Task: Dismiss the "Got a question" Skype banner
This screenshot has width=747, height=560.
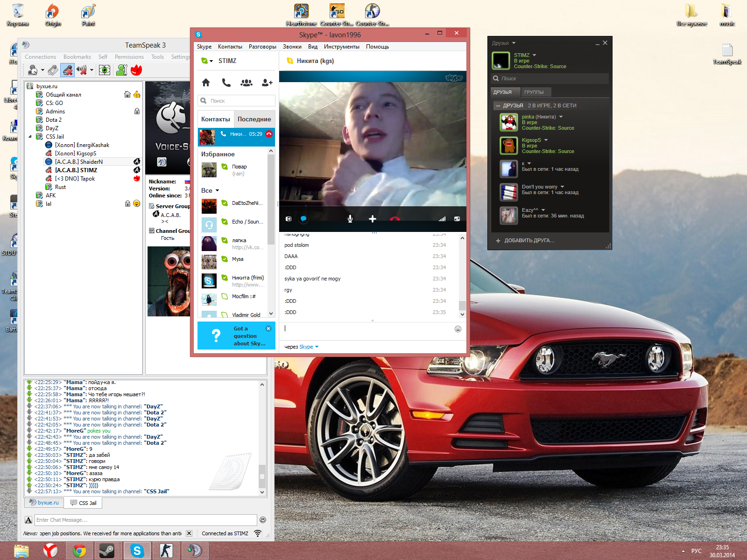Action: tap(268, 329)
